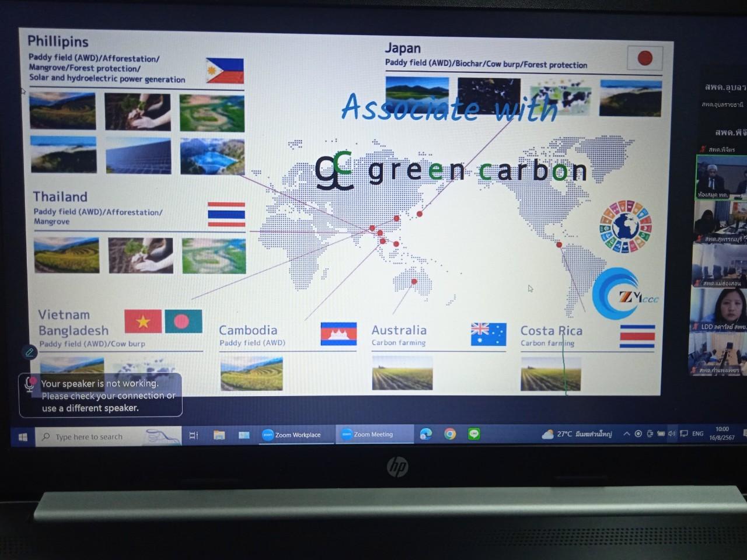Click the terraced paddy photo under Cambodia
Image resolution: width=747 pixels, height=560 pixels.
(252, 373)
